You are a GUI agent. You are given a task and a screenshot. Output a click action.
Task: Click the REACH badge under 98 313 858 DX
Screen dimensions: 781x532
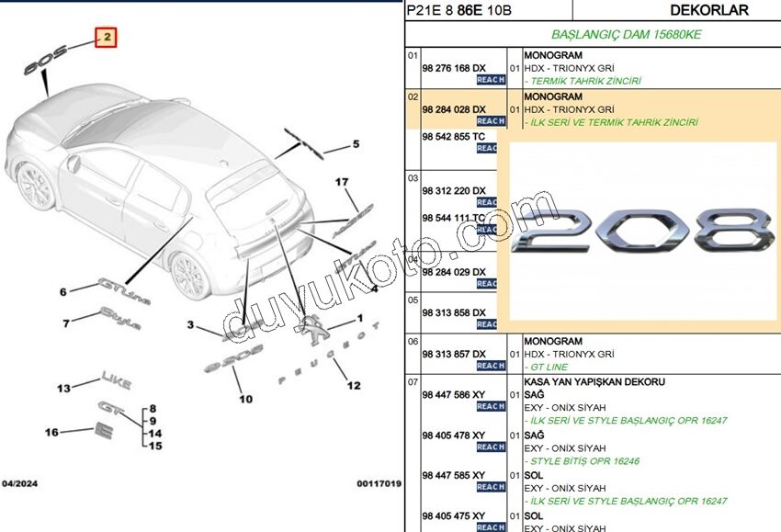click(x=487, y=324)
